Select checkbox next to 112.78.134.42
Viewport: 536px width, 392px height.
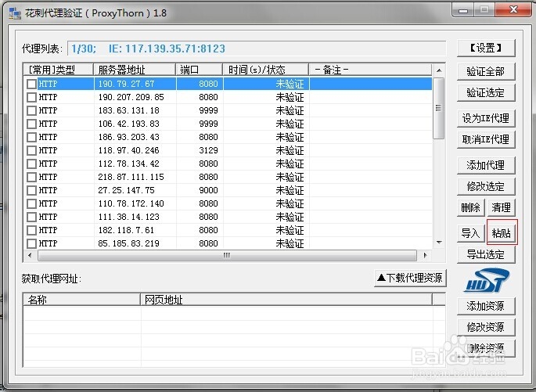click(x=31, y=164)
